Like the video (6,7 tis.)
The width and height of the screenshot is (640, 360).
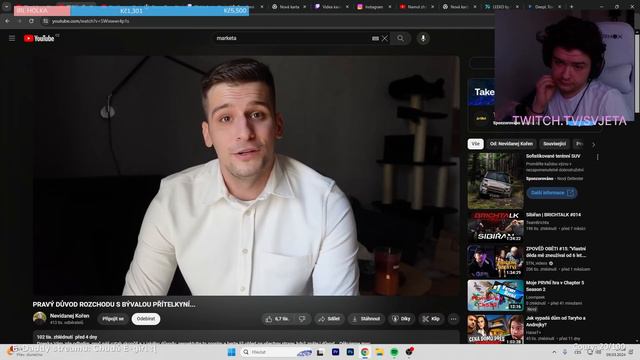click(278, 319)
